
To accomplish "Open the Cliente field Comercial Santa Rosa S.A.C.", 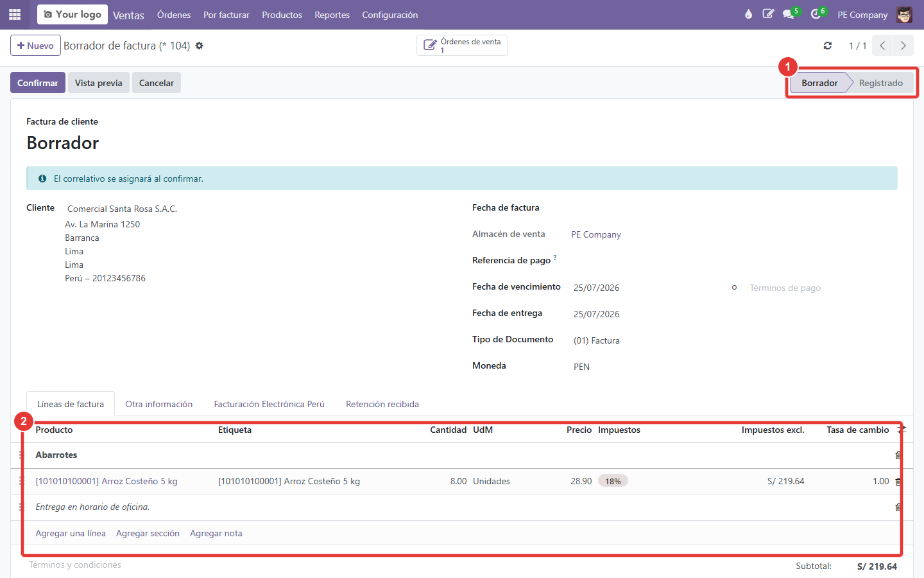I will pos(122,209).
